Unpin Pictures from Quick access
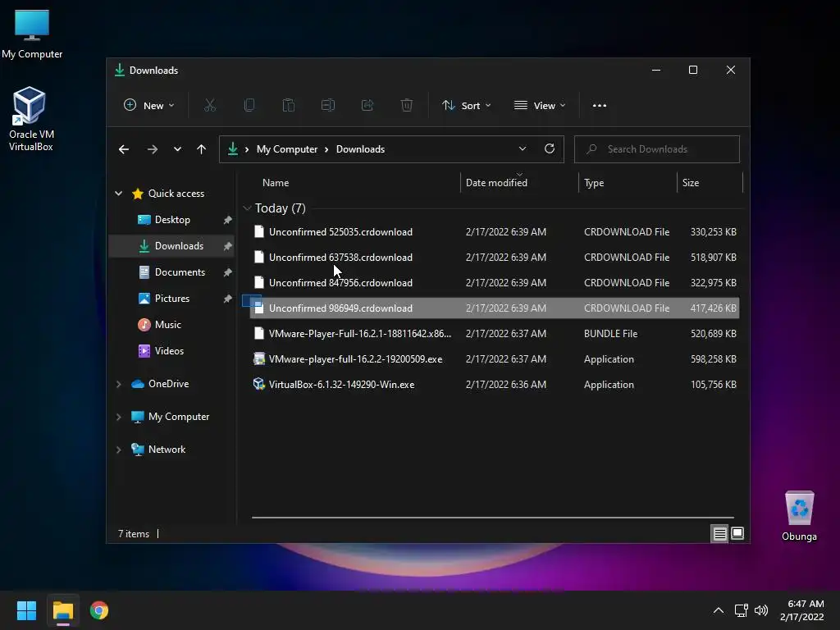The width and height of the screenshot is (840, 630). click(228, 299)
